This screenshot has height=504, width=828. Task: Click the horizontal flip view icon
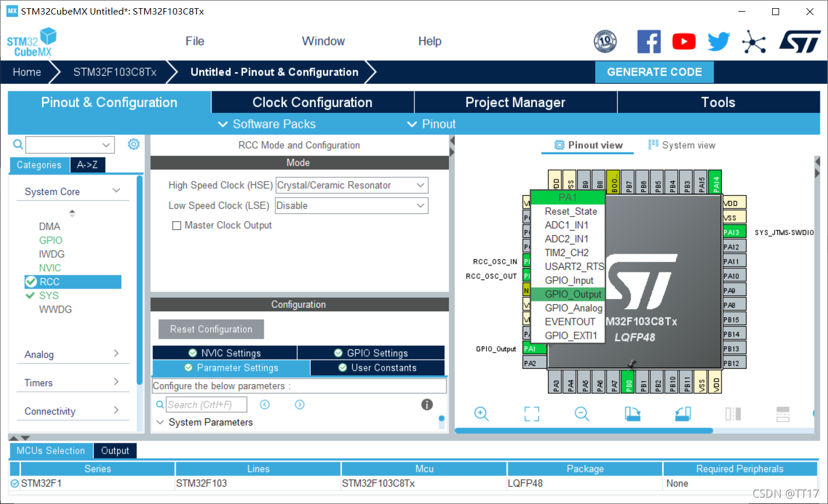coord(733,414)
